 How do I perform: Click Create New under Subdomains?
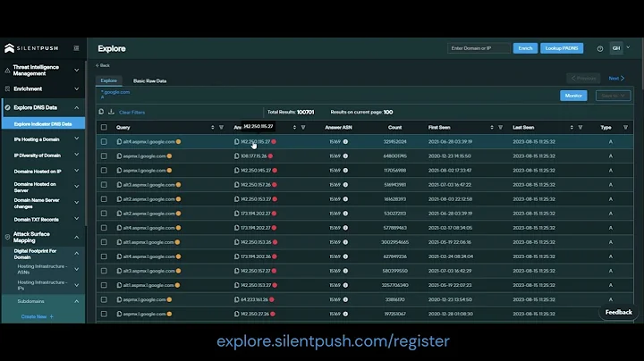[x=37, y=316]
